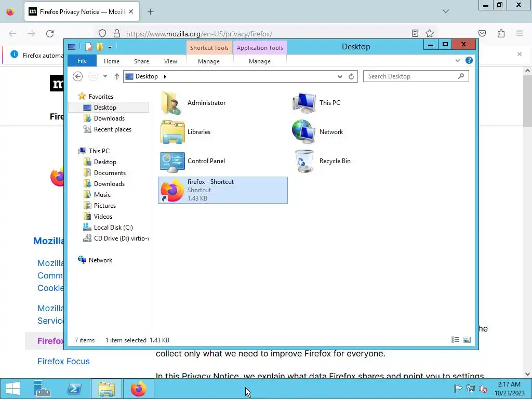Click Firefox taskbar icon

138,389
